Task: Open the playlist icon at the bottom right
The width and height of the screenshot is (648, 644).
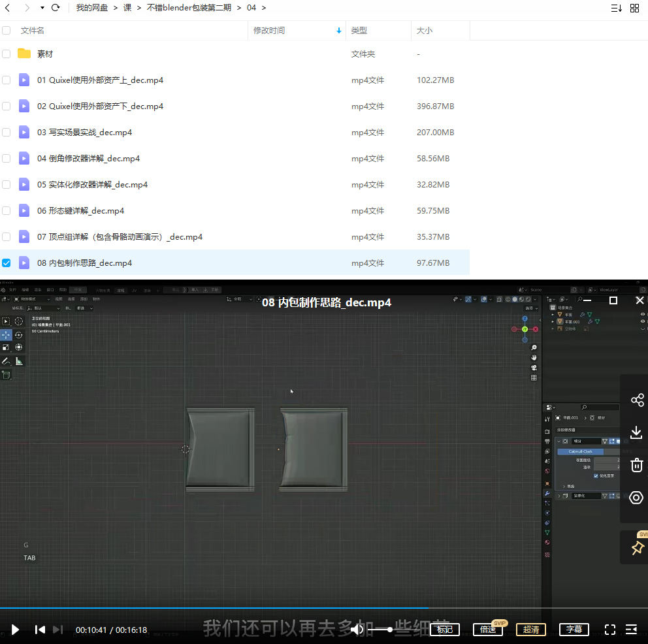Action: [632, 630]
